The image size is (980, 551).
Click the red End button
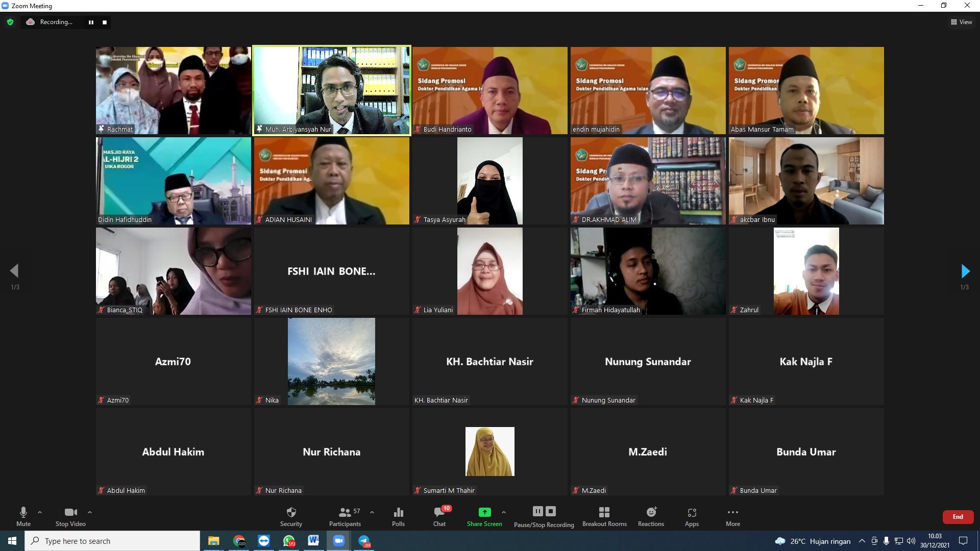click(x=958, y=517)
